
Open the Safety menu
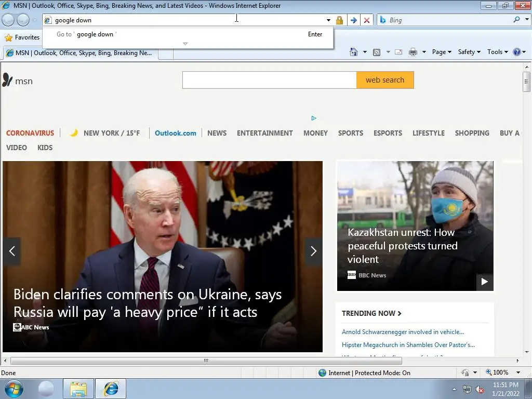point(469,52)
